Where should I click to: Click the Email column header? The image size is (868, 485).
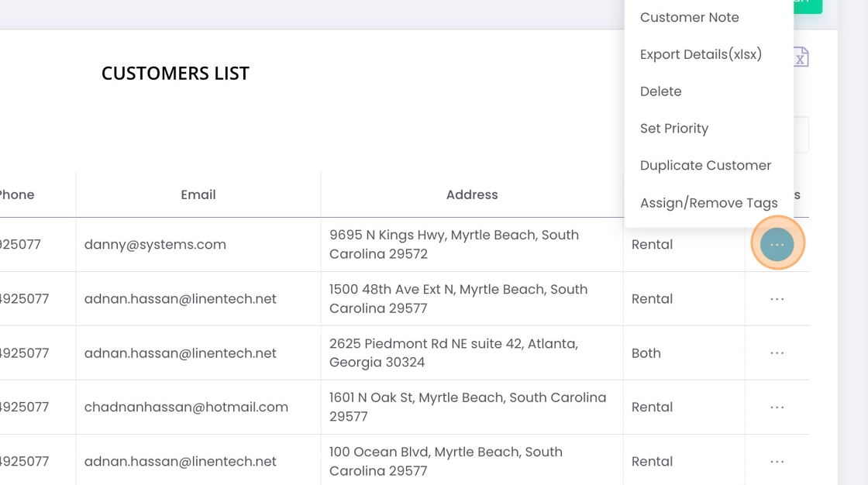click(x=198, y=195)
